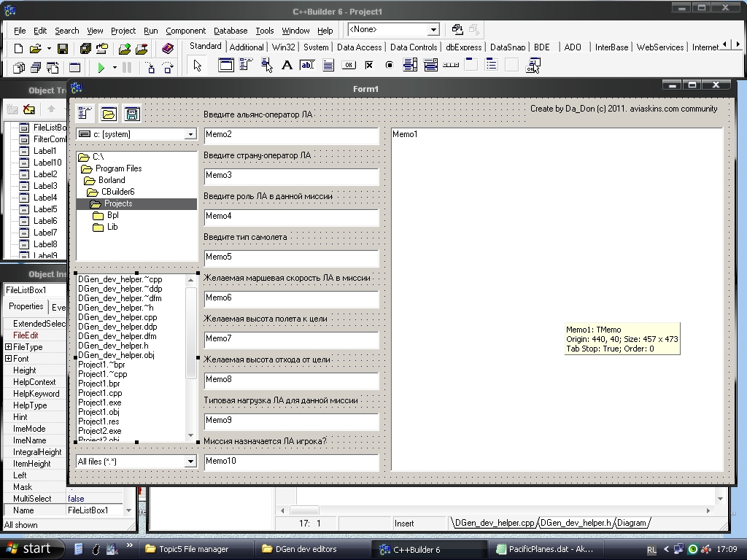Open the c: [system] drive dropdown

(190, 134)
